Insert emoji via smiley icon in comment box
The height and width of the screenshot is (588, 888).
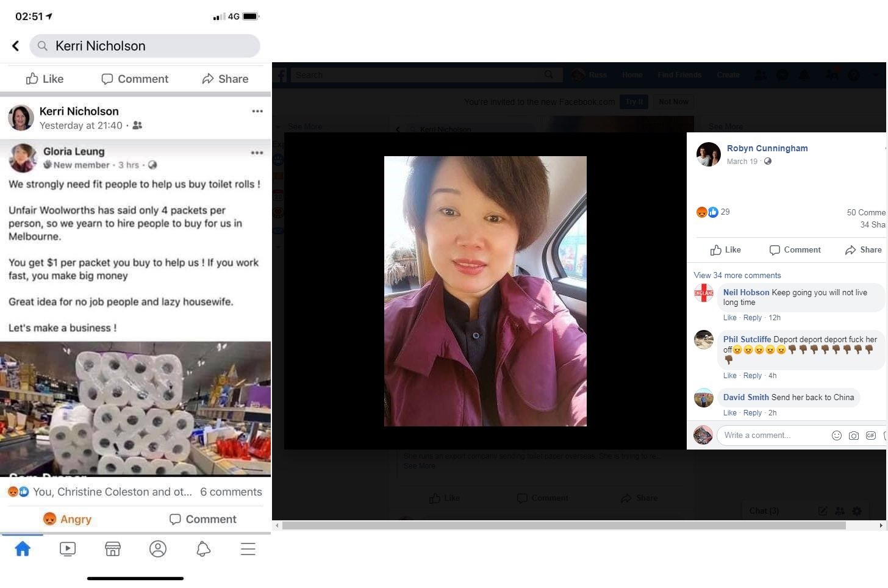point(837,436)
